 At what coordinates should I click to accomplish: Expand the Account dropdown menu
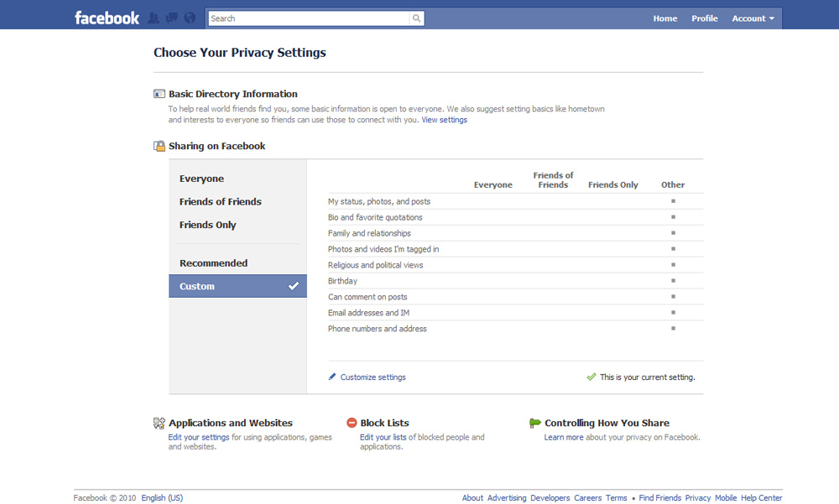(753, 18)
